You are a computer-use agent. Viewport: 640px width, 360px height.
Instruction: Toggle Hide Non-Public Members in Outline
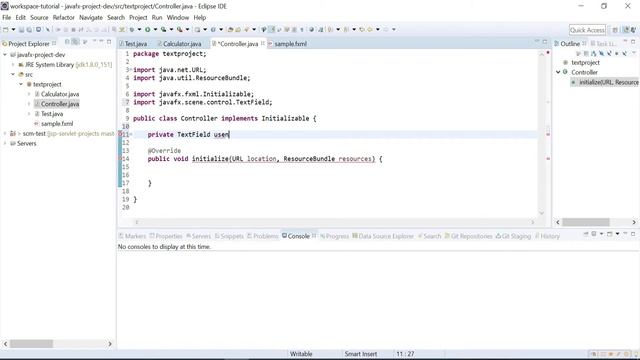point(617,53)
